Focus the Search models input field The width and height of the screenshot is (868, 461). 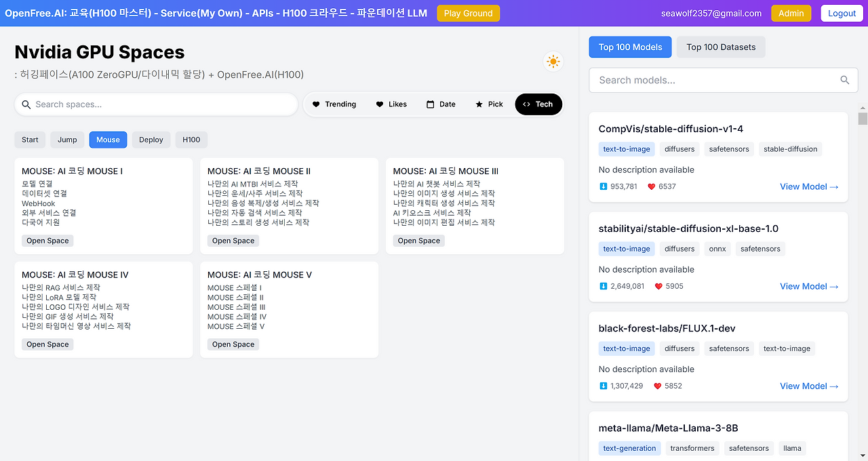point(723,80)
